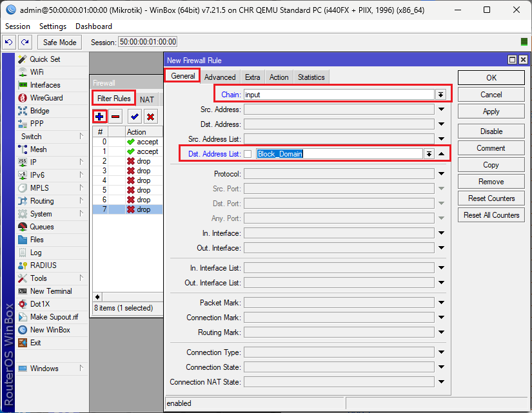The height and width of the screenshot is (413, 532).
Task: Switch to the Advanced tab
Action: 220,77
